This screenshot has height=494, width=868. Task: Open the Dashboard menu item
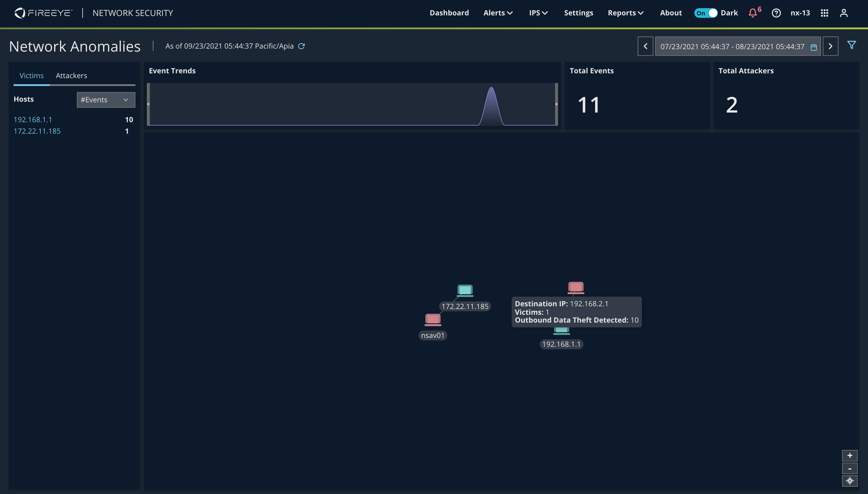pos(449,13)
